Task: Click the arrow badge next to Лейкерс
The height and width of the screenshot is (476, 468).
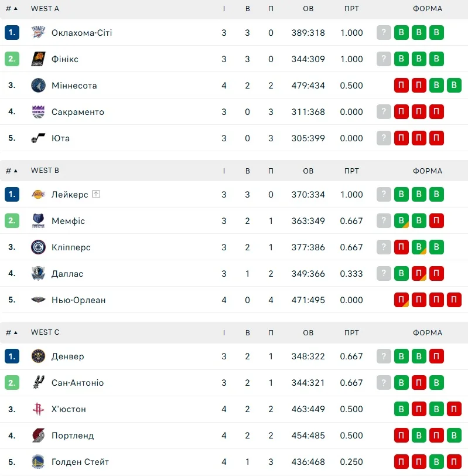Action: pyautogui.click(x=96, y=194)
